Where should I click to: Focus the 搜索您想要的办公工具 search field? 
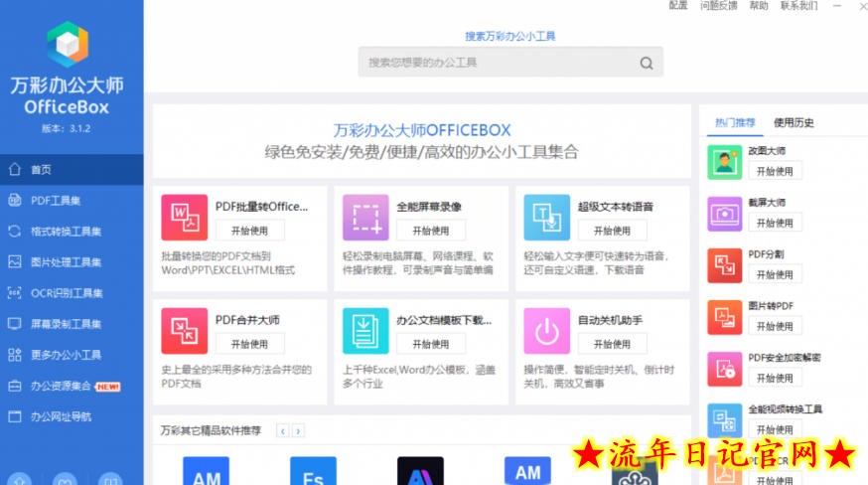510,62
